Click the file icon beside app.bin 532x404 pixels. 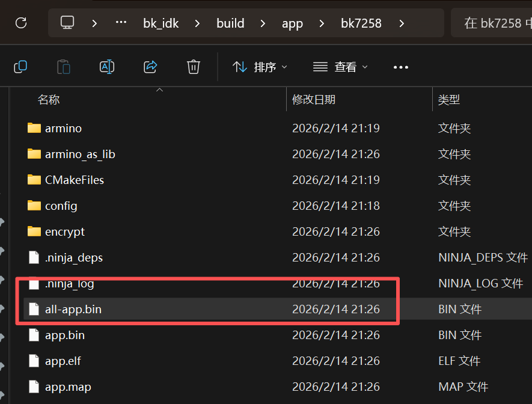coord(34,335)
